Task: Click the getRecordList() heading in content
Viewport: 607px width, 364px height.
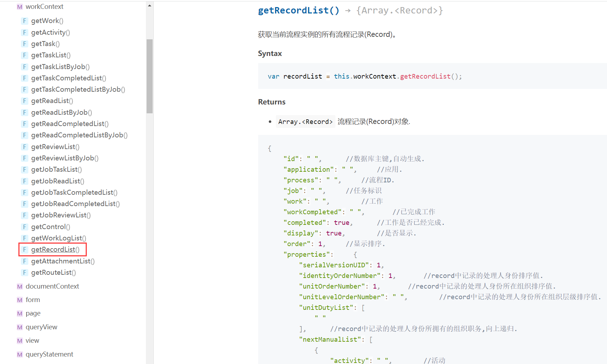Action: tap(299, 11)
